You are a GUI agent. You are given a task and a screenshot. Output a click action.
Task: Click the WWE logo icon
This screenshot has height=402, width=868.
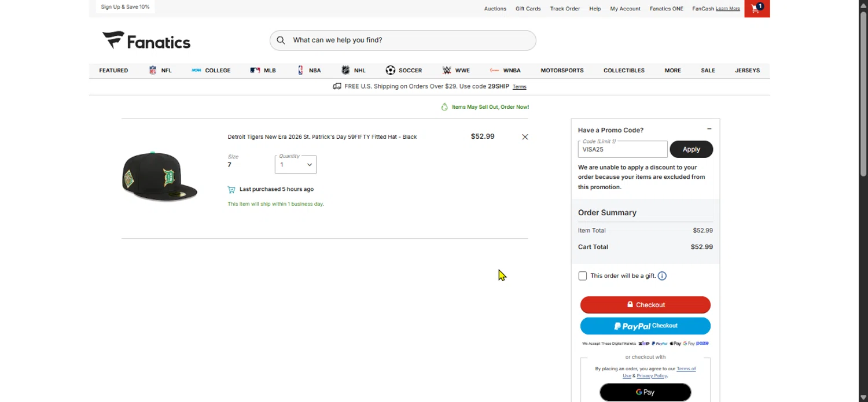pos(447,71)
